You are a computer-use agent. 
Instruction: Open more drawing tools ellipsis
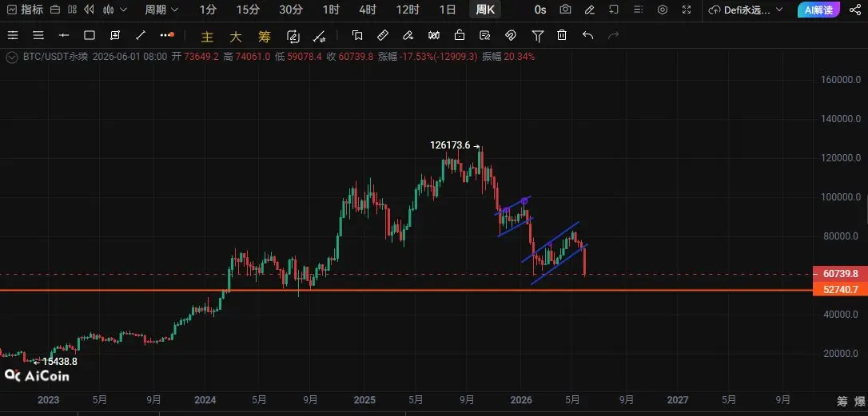[167, 35]
